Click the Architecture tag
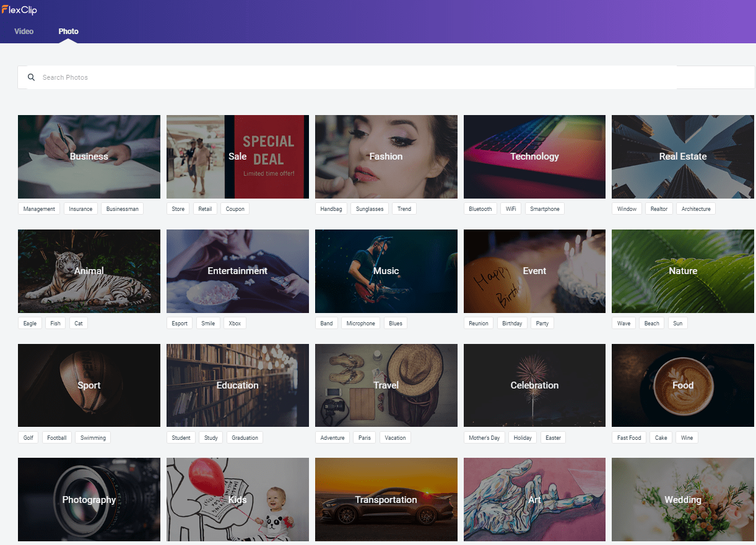This screenshot has height=545, width=756. click(x=696, y=209)
